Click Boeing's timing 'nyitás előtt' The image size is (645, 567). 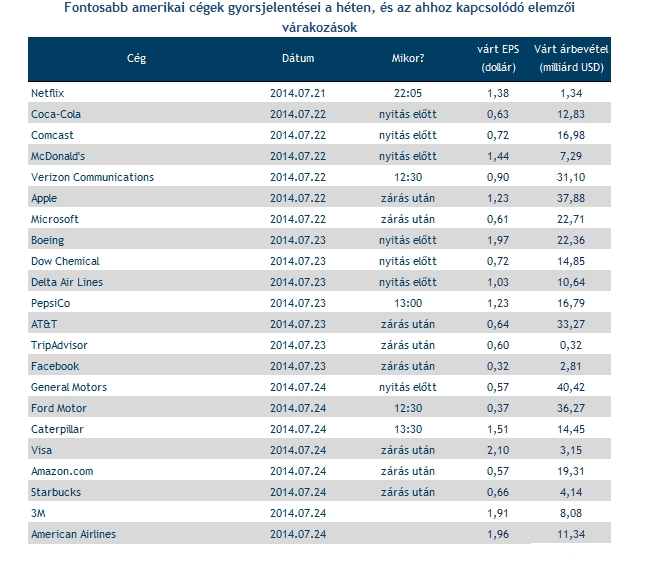pos(408,240)
